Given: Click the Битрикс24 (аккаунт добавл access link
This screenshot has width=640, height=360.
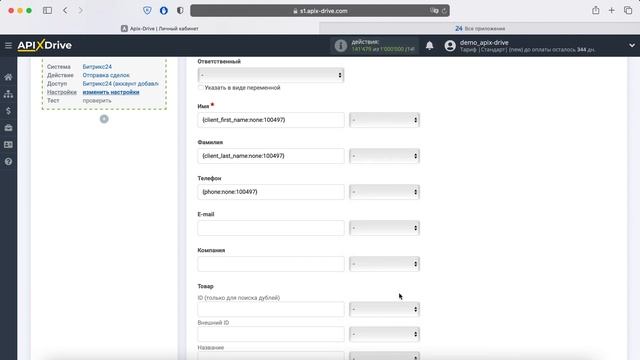Looking at the screenshot, I should point(120,84).
